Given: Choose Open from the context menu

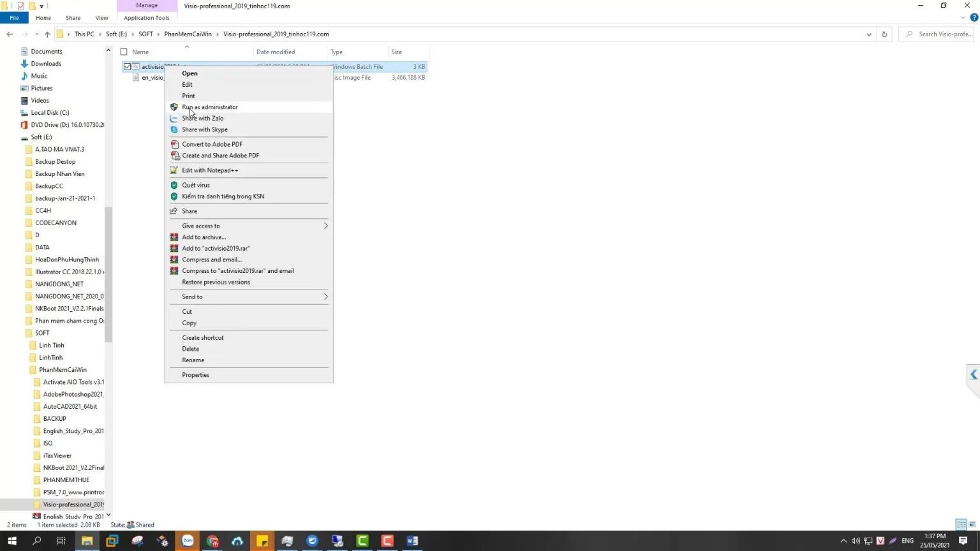Looking at the screenshot, I should tap(189, 73).
